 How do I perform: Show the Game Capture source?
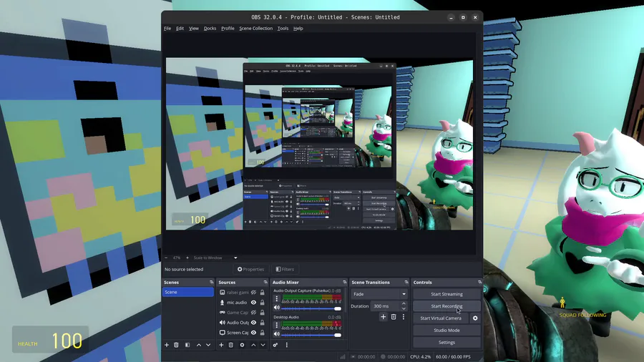[254, 313]
